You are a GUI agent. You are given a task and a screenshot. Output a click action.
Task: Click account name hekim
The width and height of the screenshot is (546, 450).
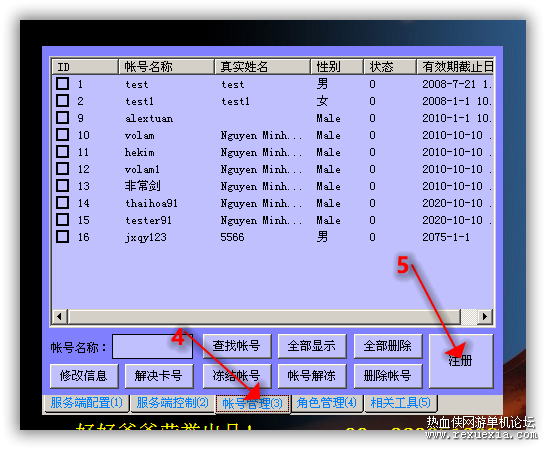pos(140,152)
